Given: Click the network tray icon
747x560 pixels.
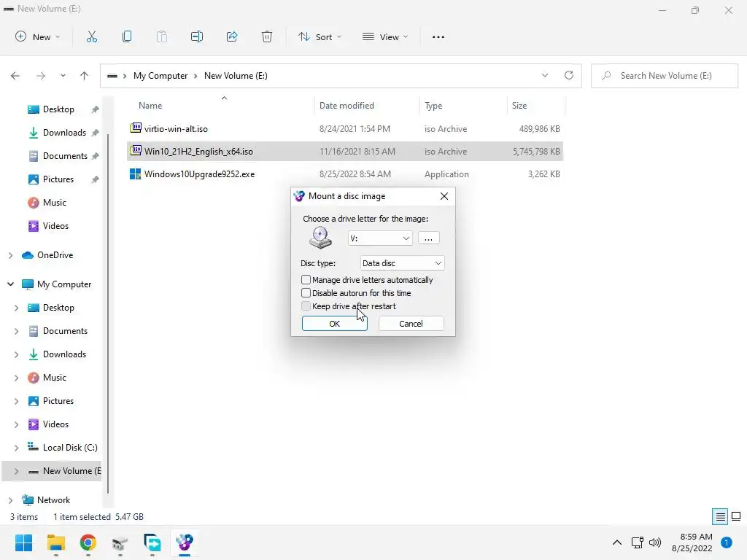Looking at the screenshot, I should (637, 542).
